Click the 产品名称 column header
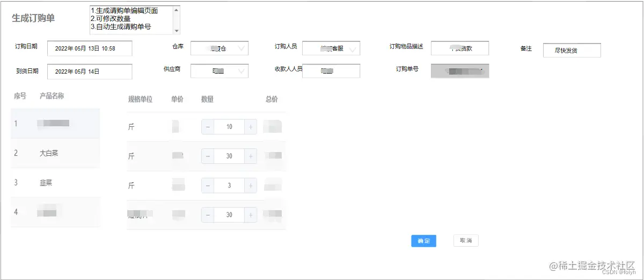This screenshot has height=280, width=644. (x=52, y=96)
